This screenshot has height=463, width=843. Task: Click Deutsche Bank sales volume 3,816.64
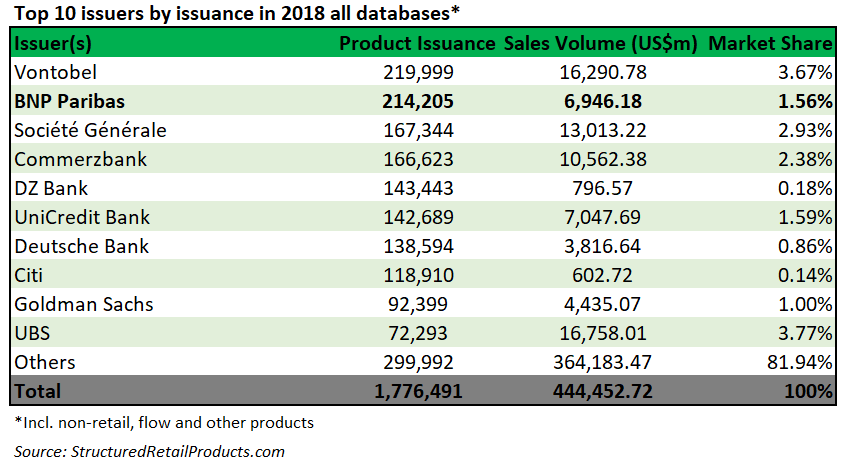(603, 247)
